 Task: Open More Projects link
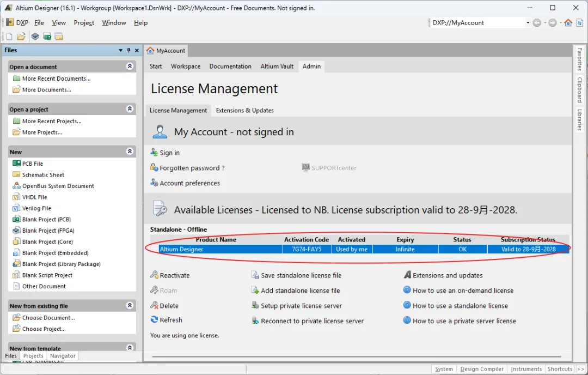[x=42, y=132]
